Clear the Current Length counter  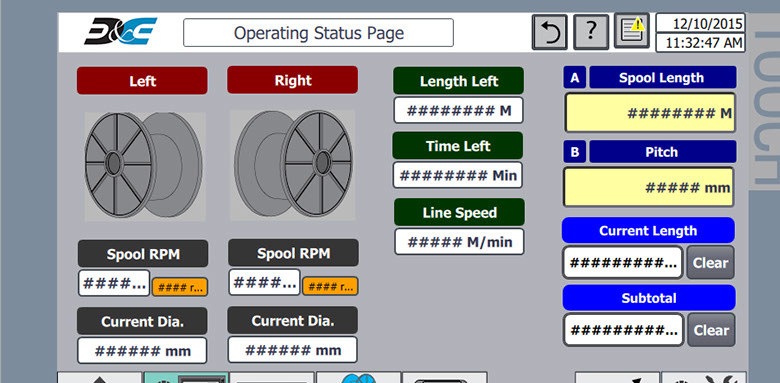point(710,263)
